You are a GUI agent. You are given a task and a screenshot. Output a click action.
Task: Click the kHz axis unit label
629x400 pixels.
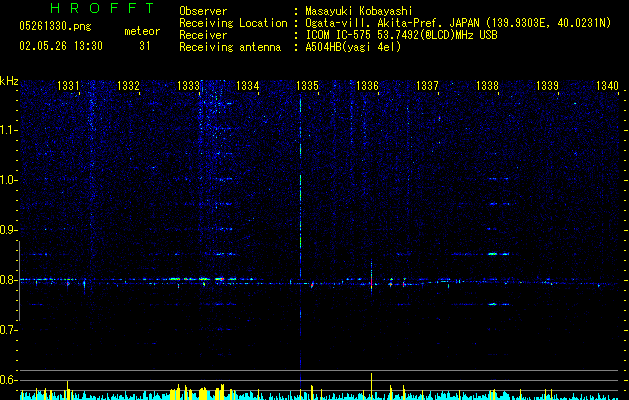[x=9, y=81]
